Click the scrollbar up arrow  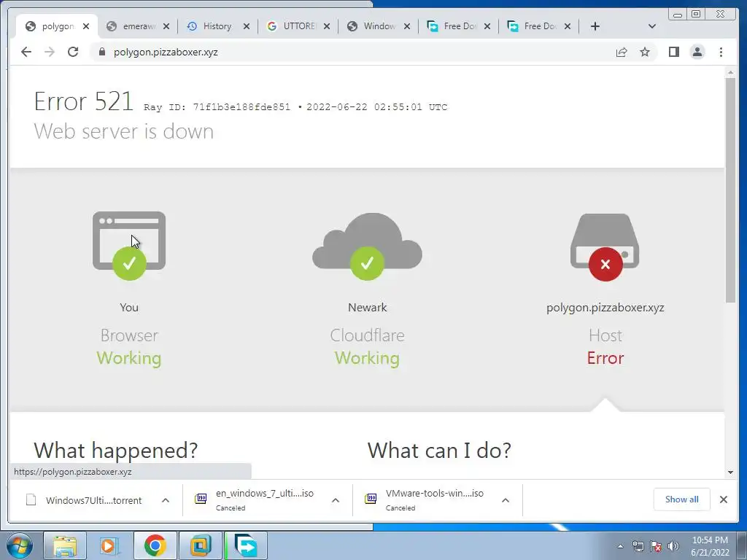[730, 72]
